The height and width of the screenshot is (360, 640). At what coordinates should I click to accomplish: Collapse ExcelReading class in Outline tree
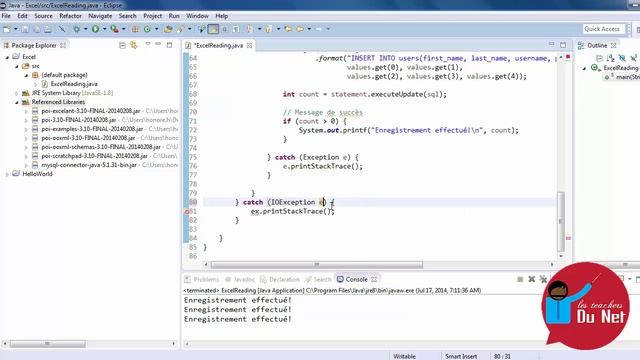584,68
